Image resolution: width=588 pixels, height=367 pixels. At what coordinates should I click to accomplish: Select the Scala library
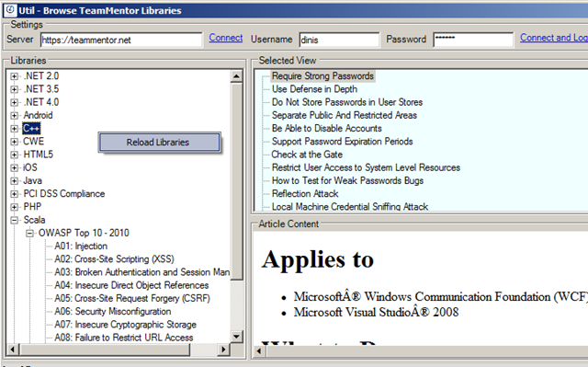point(35,220)
